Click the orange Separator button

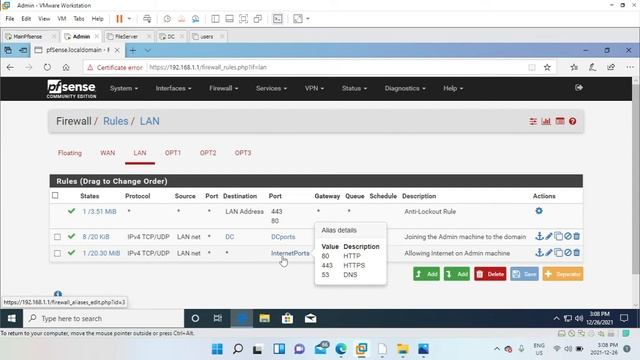(x=563, y=274)
